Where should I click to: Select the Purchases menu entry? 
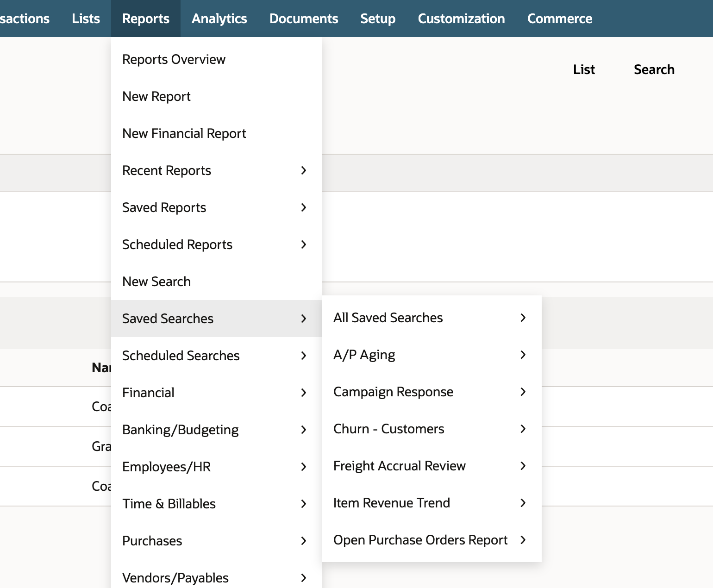(217, 541)
